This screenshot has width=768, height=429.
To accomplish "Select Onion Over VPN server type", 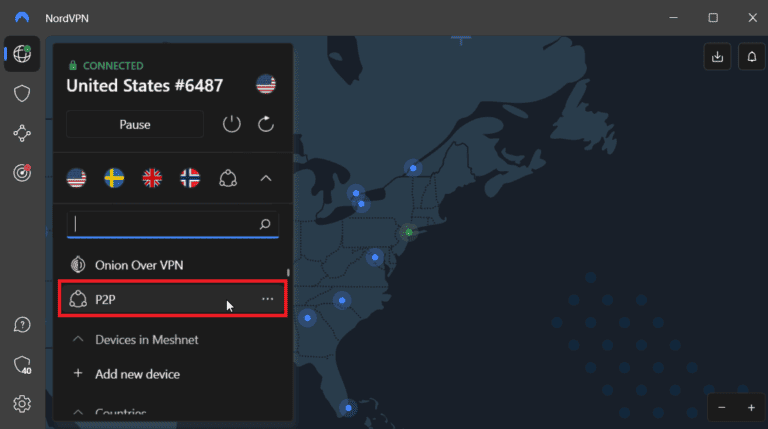I will (139, 265).
